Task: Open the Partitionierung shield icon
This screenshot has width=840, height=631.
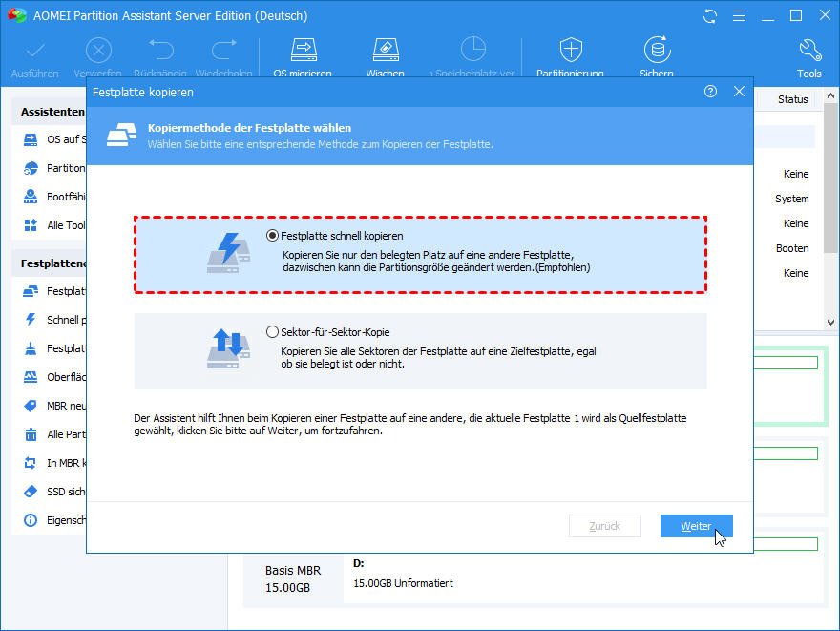Action: [x=571, y=50]
